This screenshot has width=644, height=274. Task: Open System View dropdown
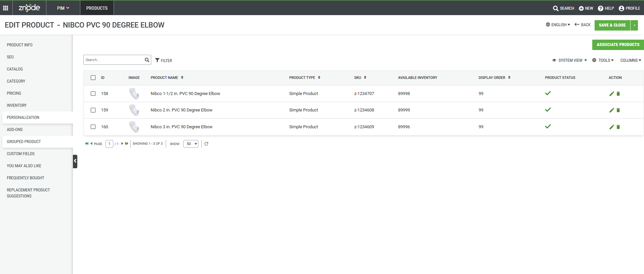point(569,60)
